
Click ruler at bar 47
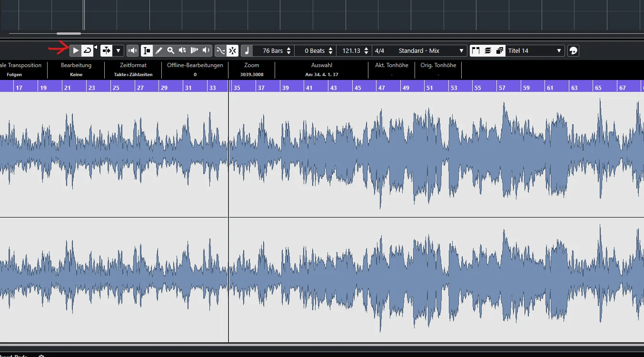pos(381,88)
